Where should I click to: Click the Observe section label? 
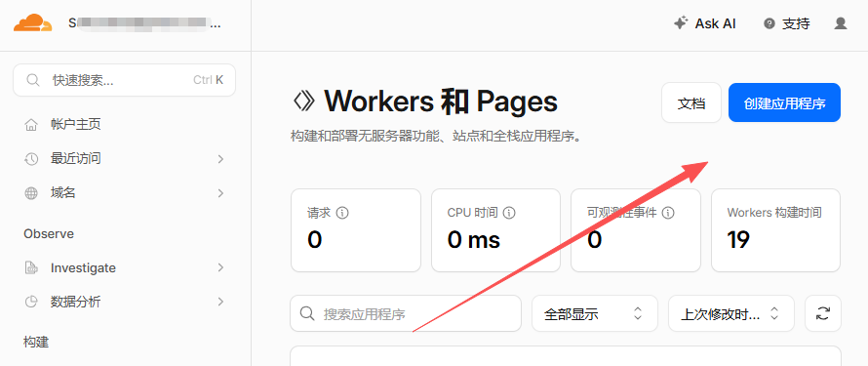point(49,233)
